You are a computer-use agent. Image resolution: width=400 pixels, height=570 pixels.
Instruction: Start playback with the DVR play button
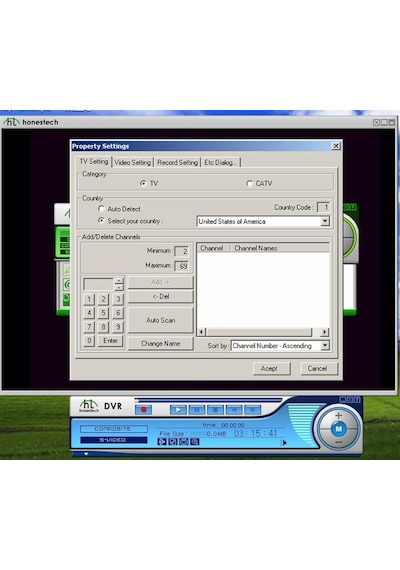click(178, 410)
